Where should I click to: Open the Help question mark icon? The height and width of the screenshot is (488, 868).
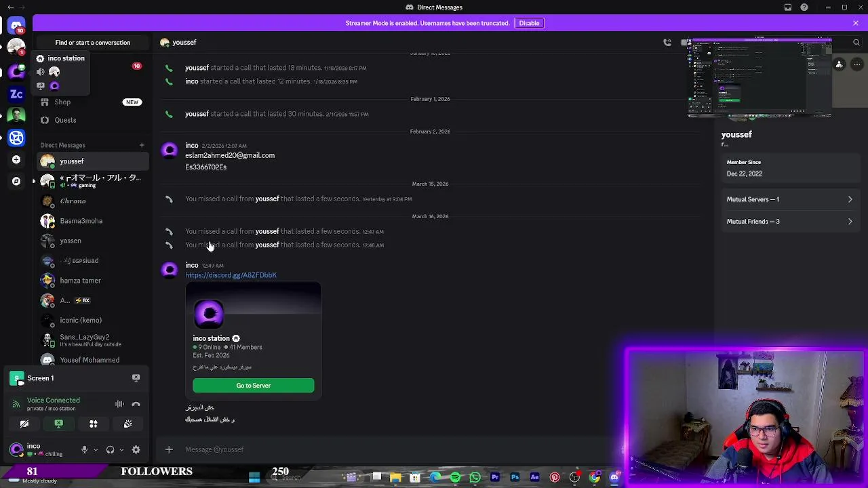804,7
